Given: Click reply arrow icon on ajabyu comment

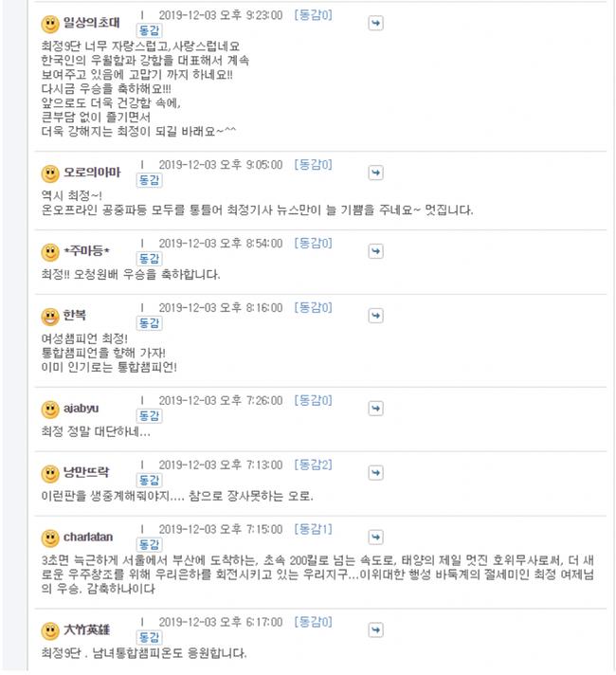Looking at the screenshot, I should coord(375,409).
